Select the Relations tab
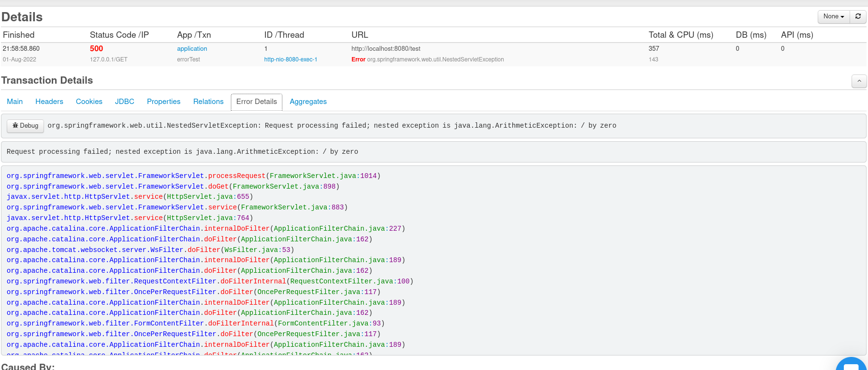Image resolution: width=868 pixels, height=370 pixels. (208, 102)
